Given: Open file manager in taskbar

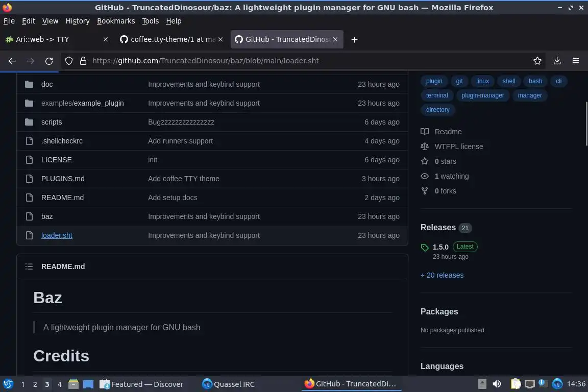Looking at the screenshot, I should (x=73, y=384).
